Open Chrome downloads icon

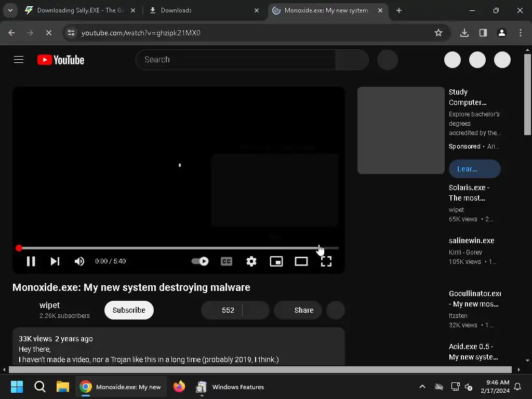464,33
